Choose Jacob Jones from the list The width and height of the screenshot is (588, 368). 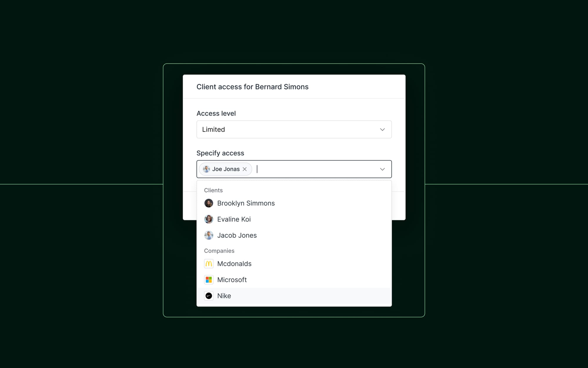[237, 235]
